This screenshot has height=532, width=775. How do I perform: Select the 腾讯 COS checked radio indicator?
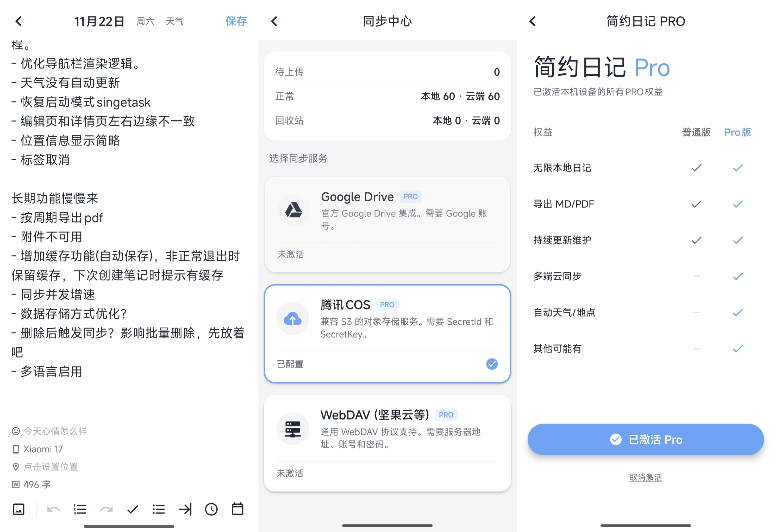492,364
